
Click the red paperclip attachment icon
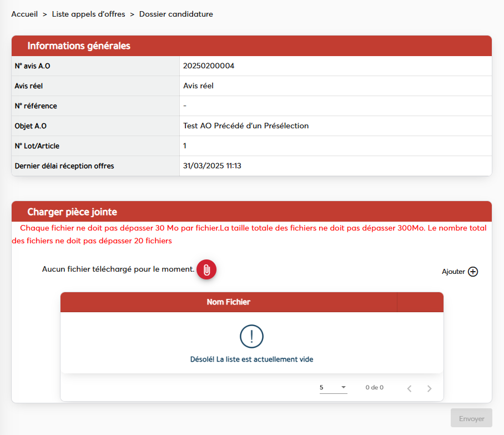pos(206,269)
